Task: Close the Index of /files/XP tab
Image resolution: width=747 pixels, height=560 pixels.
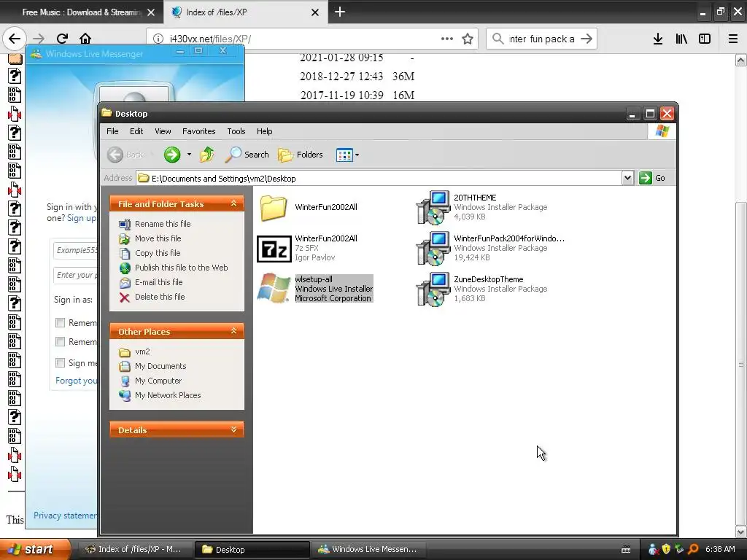Action: pyautogui.click(x=315, y=12)
